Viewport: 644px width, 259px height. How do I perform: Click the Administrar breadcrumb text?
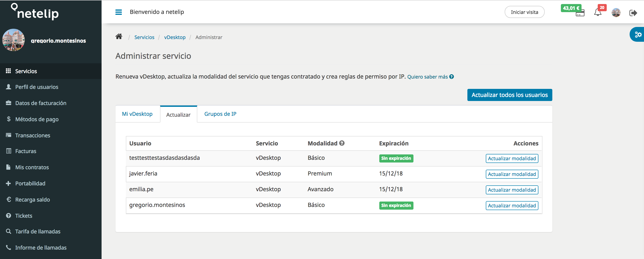click(x=209, y=37)
